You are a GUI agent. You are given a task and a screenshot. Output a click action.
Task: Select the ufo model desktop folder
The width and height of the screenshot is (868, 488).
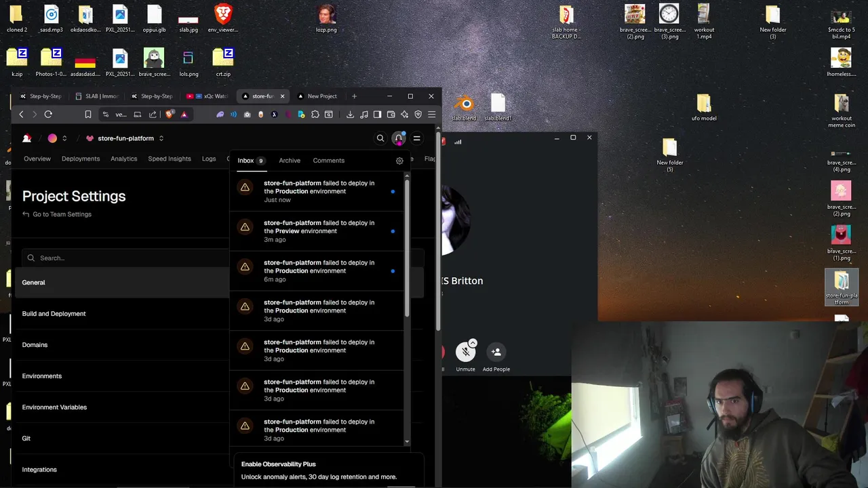click(x=704, y=108)
